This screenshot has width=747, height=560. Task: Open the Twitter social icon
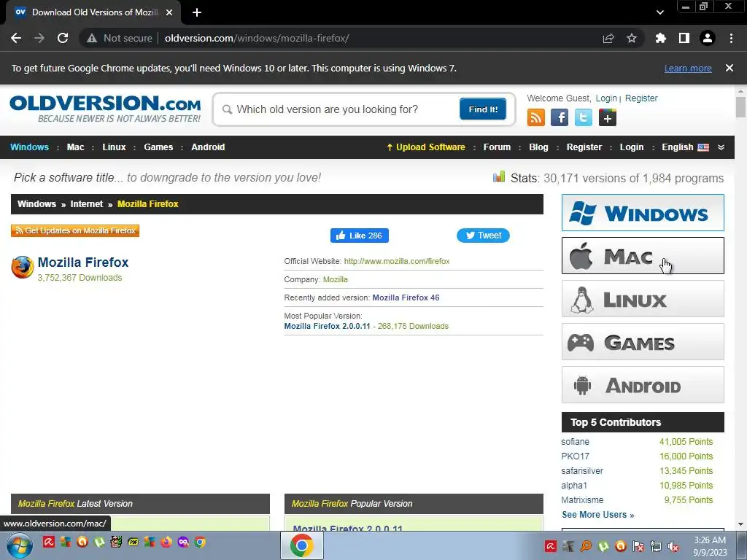[x=583, y=117]
